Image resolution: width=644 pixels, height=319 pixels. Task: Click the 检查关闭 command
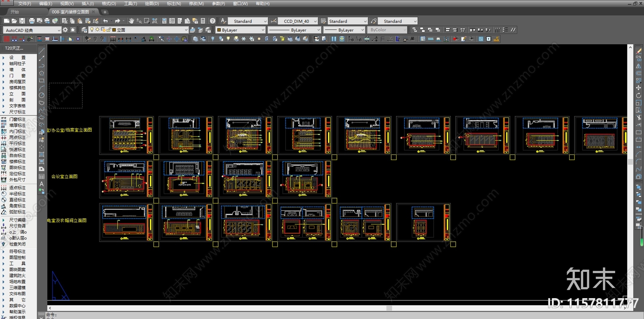point(17,244)
